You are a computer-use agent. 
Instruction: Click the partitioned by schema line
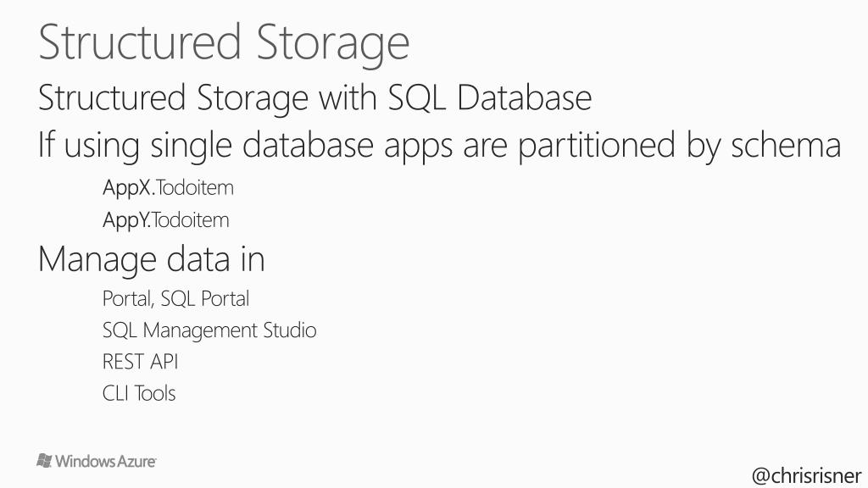pos(440,146)
